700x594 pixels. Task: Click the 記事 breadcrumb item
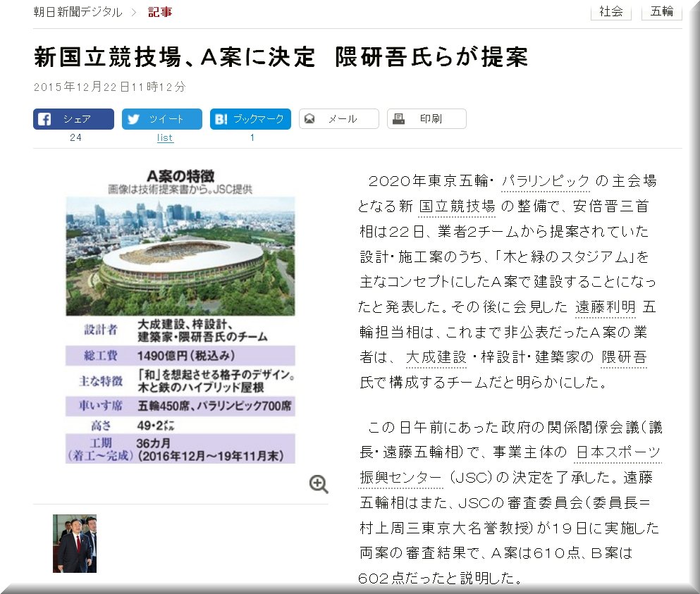click(160, 12)
